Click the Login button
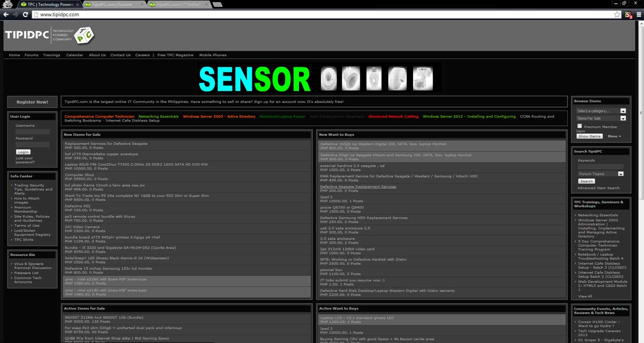 [23, 152]
